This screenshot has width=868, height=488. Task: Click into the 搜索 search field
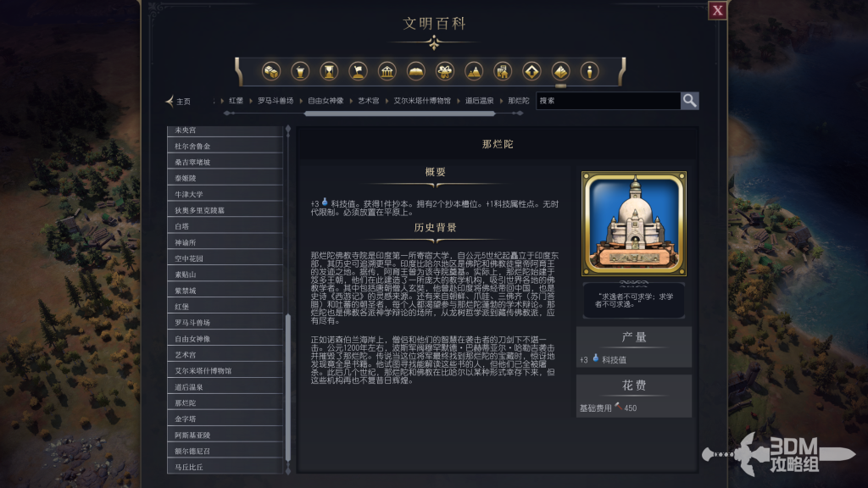(608, 101)
